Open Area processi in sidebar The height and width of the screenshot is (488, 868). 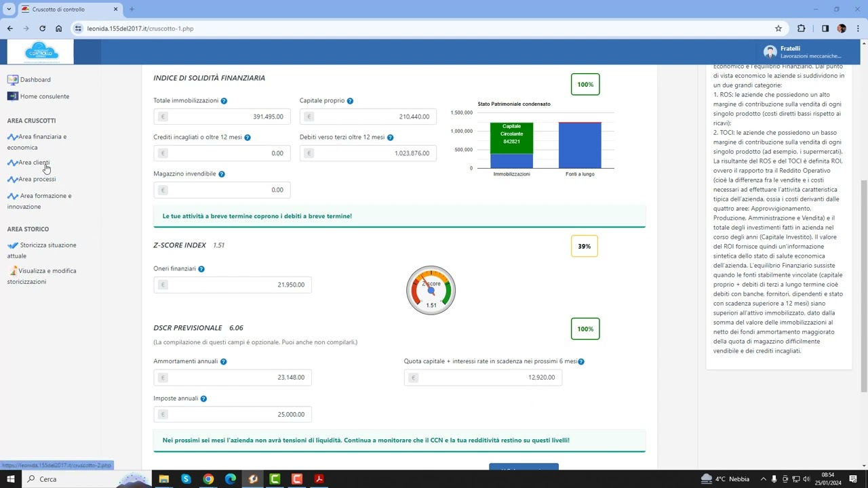(x=37, y=179)
